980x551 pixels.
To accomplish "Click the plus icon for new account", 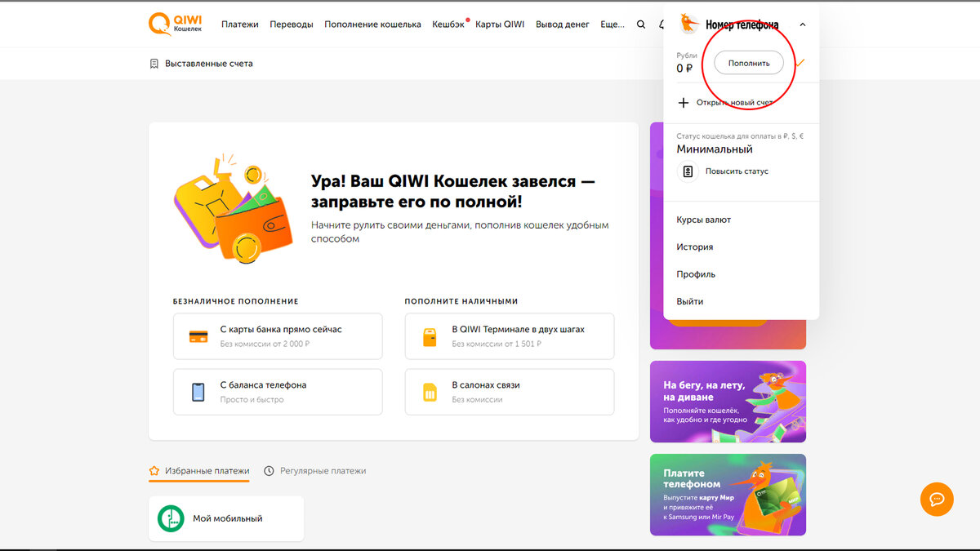I will click(684, 103).
